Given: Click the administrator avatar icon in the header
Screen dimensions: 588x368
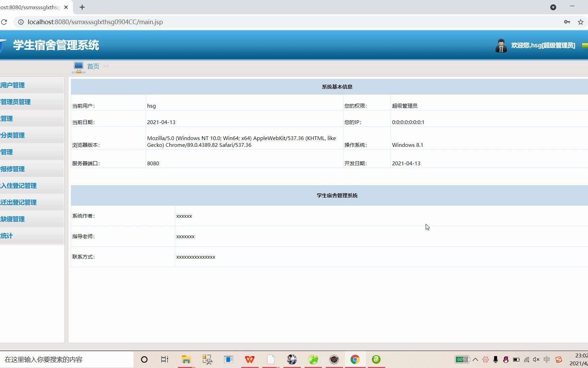Looking at the screenshot, I should click(x=501, y=45).
